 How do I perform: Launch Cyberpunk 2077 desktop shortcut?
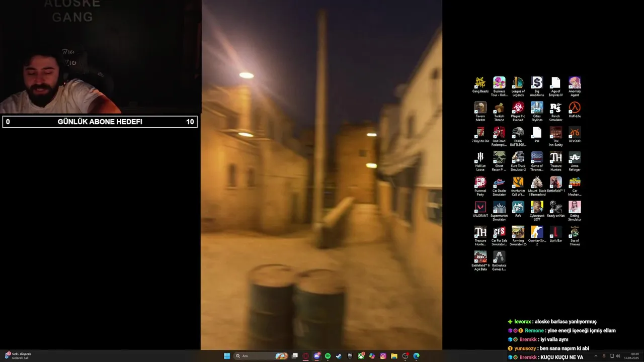[537, 211]
